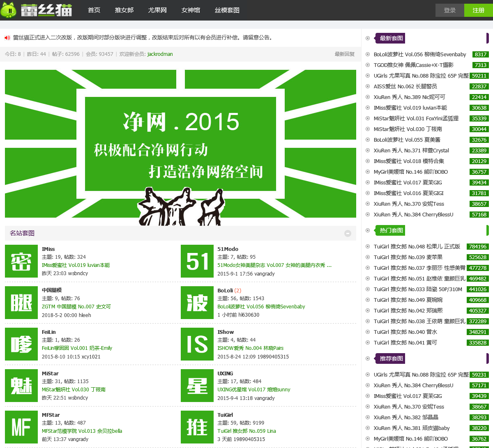Screen dimensions: 493x448
Task: Click view count 8317 badge
Action: [480, 54]
